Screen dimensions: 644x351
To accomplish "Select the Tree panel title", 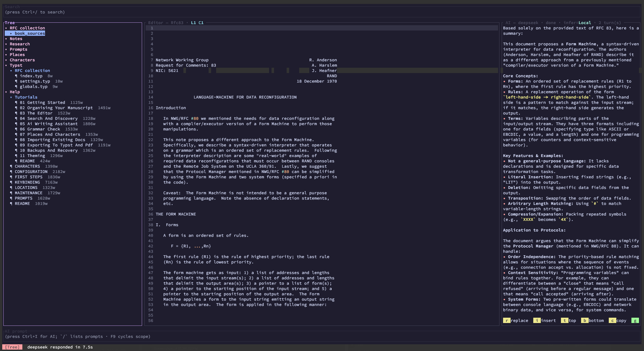I will pyautogui.click(x=10, y=23).
